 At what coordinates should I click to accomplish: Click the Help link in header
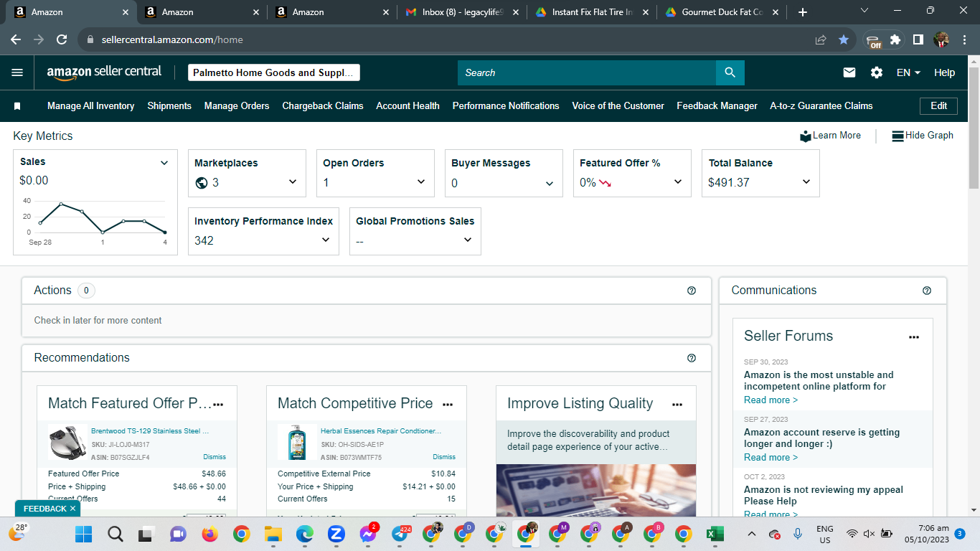pyautogui.click(x=945, y=72)
